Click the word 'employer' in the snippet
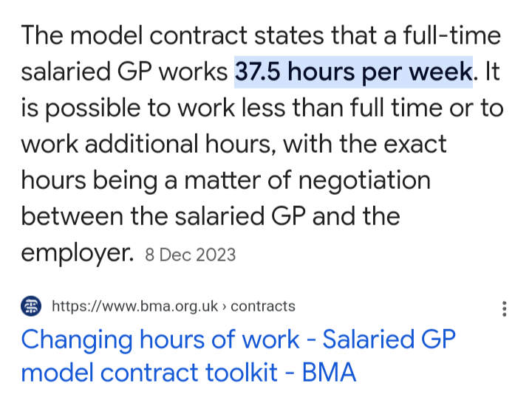Screen dimensions: 532x400 coord(75,253)
